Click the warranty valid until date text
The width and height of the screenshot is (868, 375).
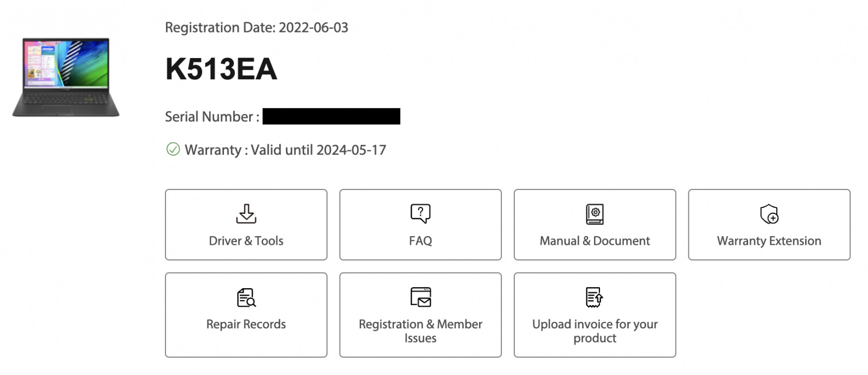[285, 150]
